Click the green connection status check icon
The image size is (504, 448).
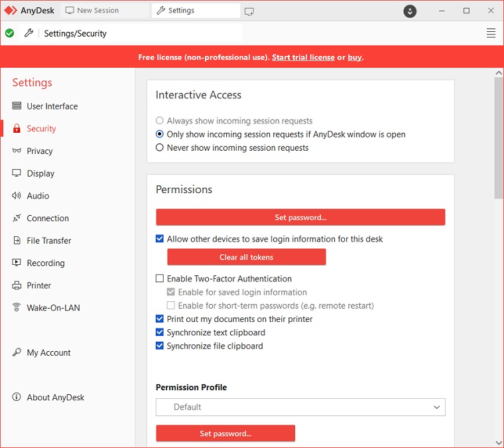10,33
